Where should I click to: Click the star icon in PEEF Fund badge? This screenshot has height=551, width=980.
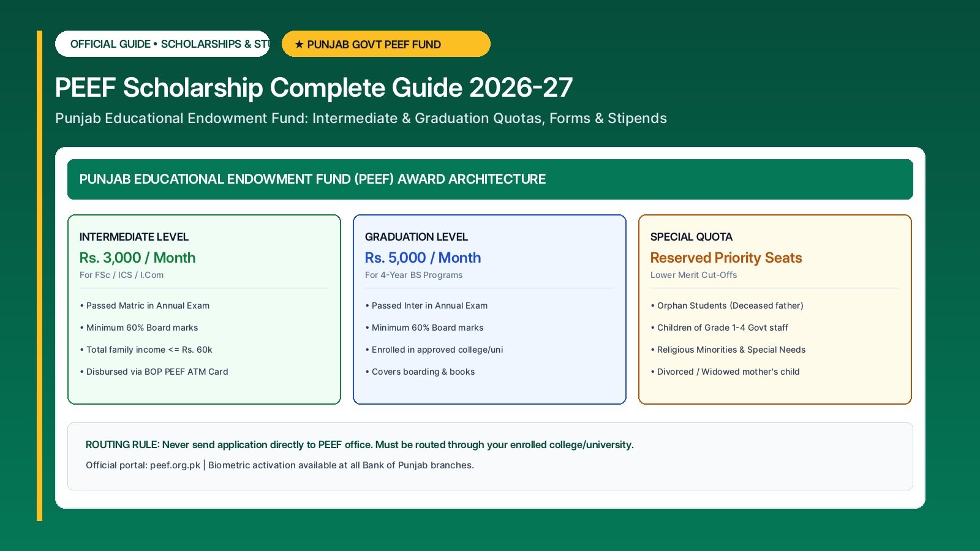(x=299, y=44)
